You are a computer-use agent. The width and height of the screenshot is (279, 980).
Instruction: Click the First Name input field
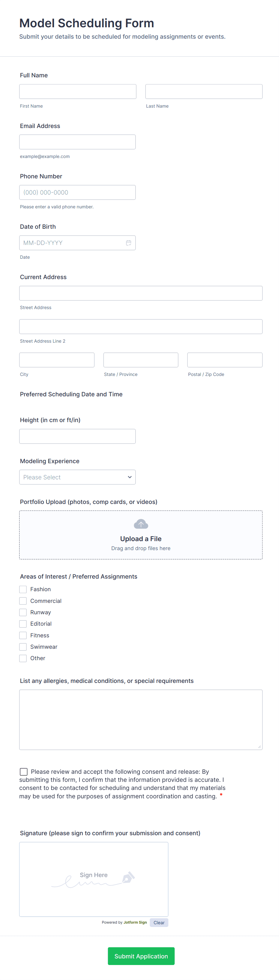[77, 91]
